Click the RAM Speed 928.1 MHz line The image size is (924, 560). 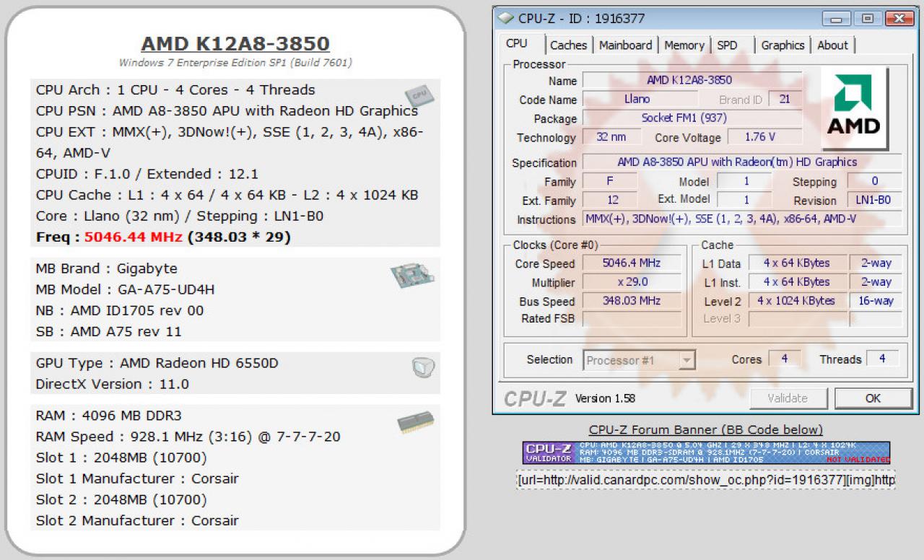tap(188, 437)
